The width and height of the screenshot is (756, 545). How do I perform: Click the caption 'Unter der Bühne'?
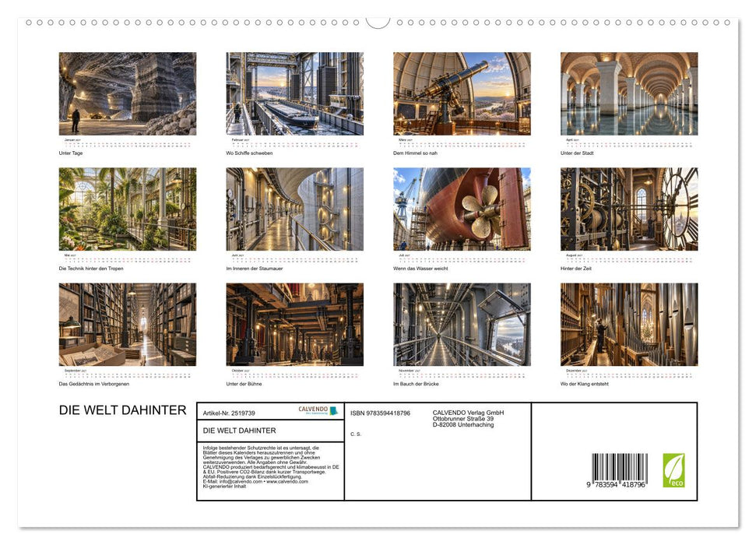point(244,384)
